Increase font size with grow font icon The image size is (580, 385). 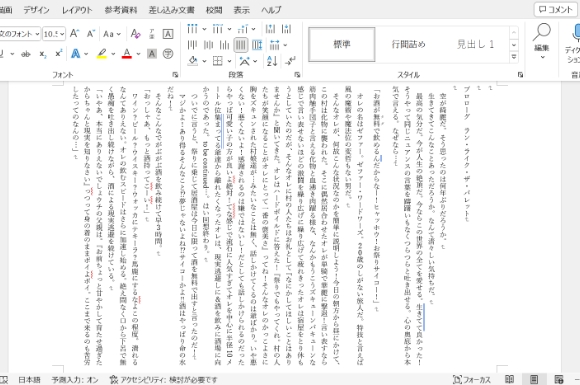(74, 34)
